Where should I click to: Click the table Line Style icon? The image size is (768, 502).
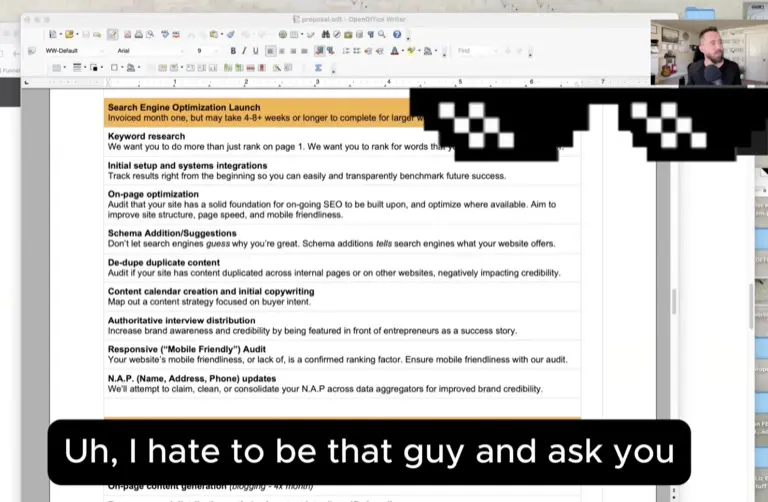coord(77,68)
